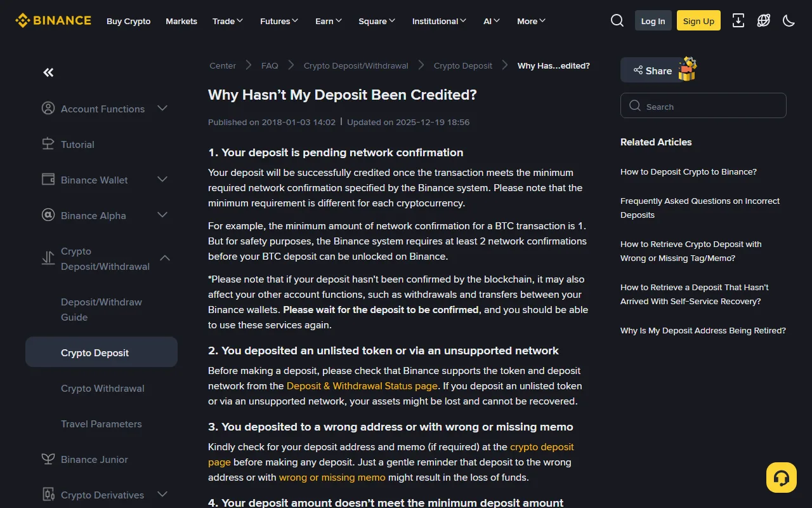Click the Binance Wallet icon
Image resolution: width=812 pixels, height=508 pixels.
[x=48, y=179]
